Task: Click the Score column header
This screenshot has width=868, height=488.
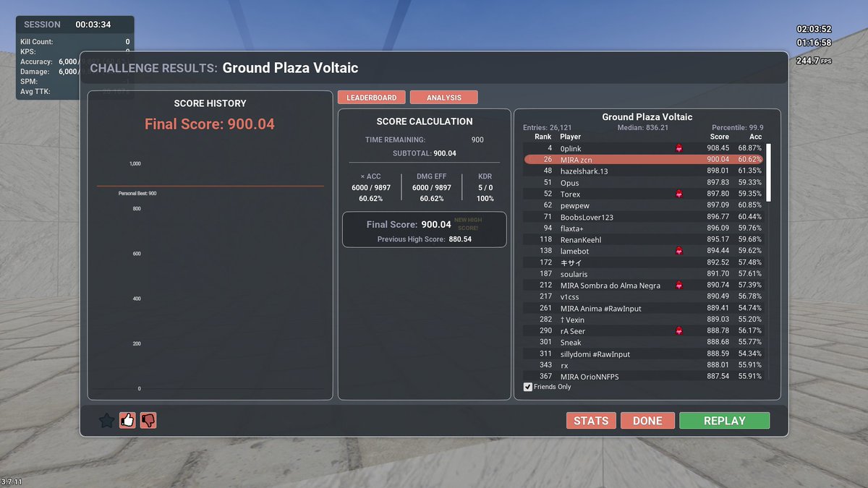Action: click(719, 137)
